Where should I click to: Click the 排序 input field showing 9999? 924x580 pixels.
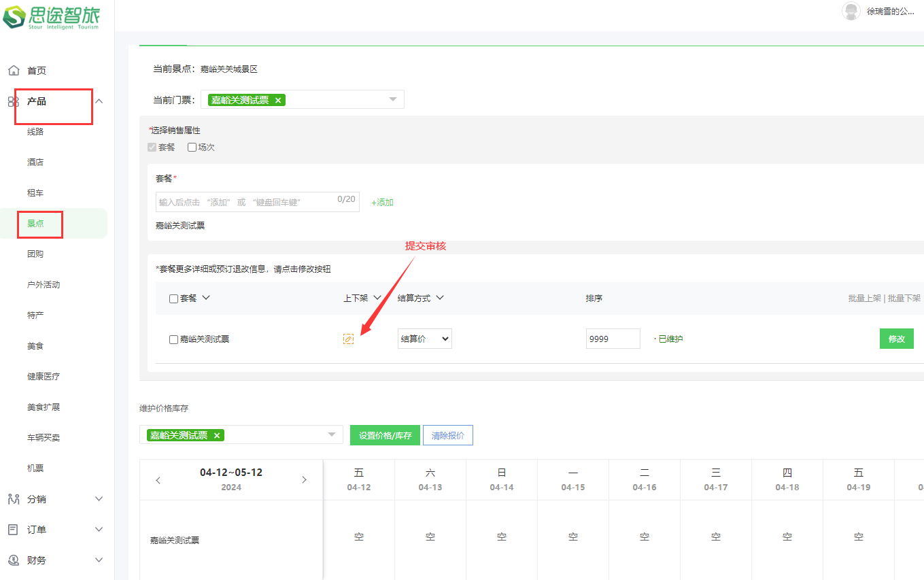(612, 339)
